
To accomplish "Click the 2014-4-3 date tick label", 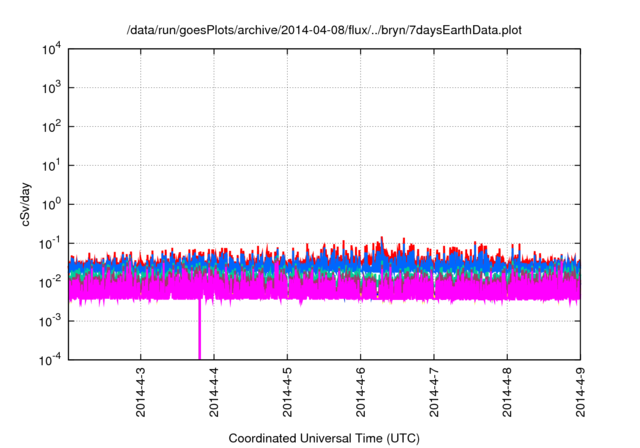I will coord(140,392).
